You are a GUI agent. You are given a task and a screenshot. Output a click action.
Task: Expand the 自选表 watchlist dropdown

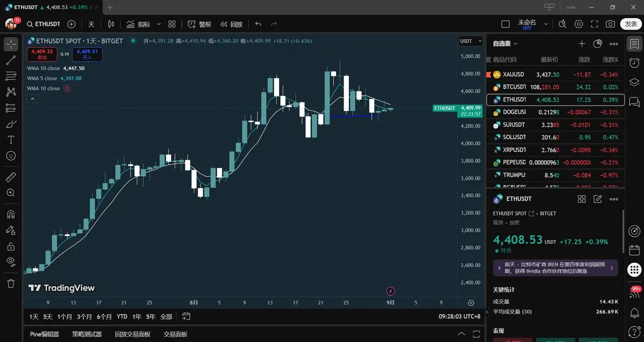point(506,43)
